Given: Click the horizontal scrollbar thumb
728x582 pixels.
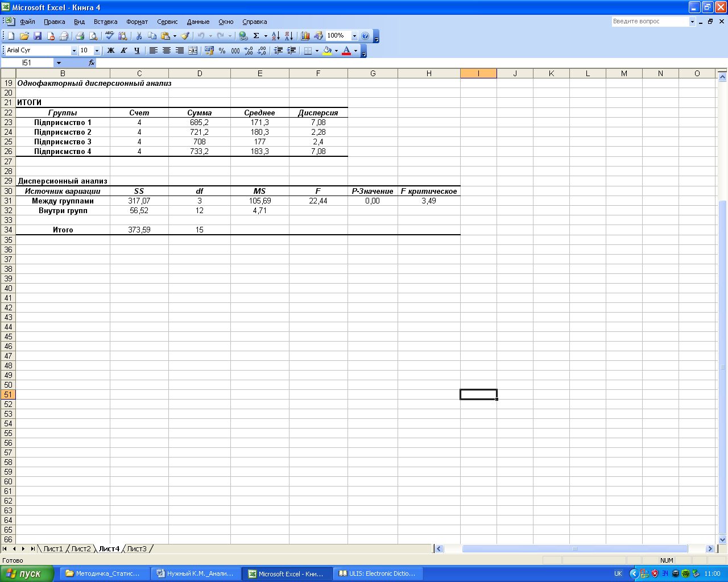Looking at the screenshot, I should pos(575,549).
